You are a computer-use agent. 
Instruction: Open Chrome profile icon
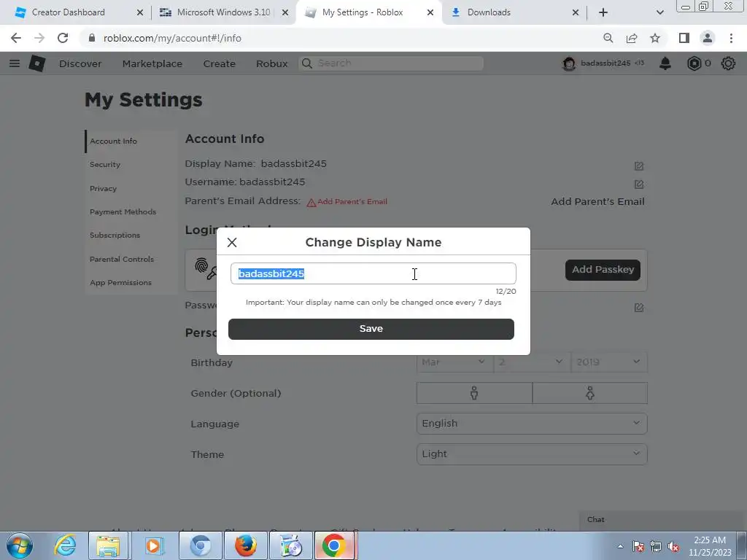(x=708, y=38)
